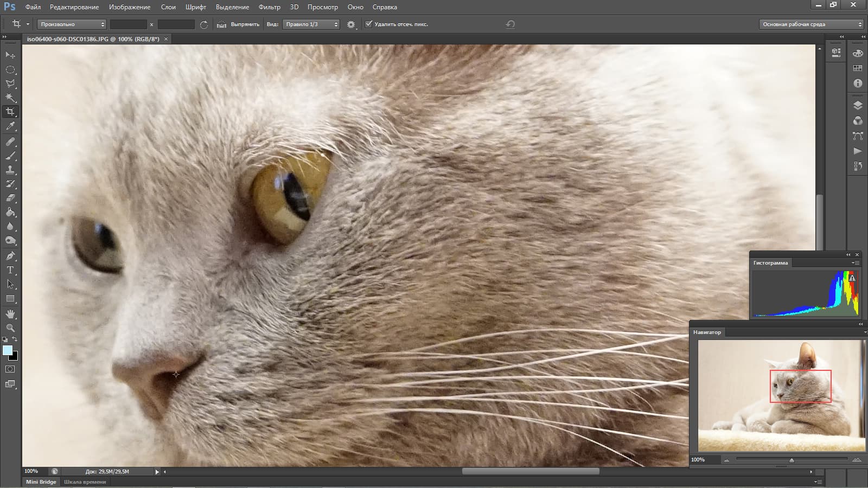Toggle 'Удалить отсеч. пикс.' checkbox
This screenshot has width=868, height=488.
pyautogui.click(x=369, y=24)
